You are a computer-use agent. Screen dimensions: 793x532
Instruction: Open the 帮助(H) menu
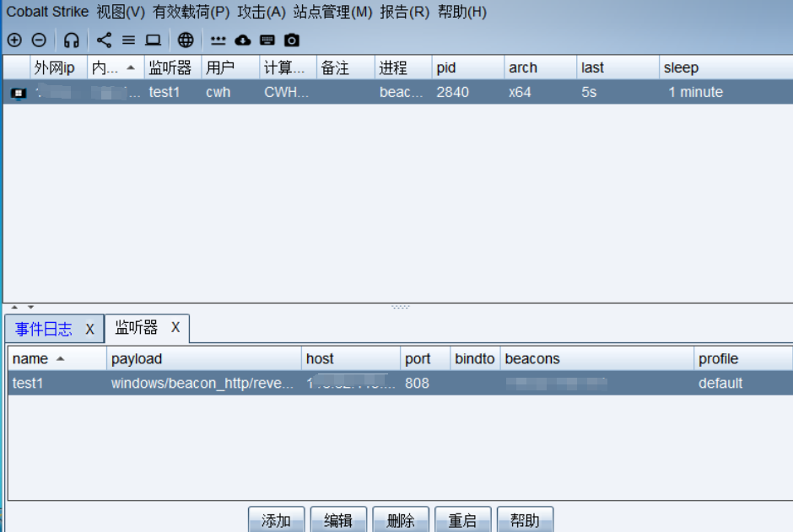click(x=462, y=12)
